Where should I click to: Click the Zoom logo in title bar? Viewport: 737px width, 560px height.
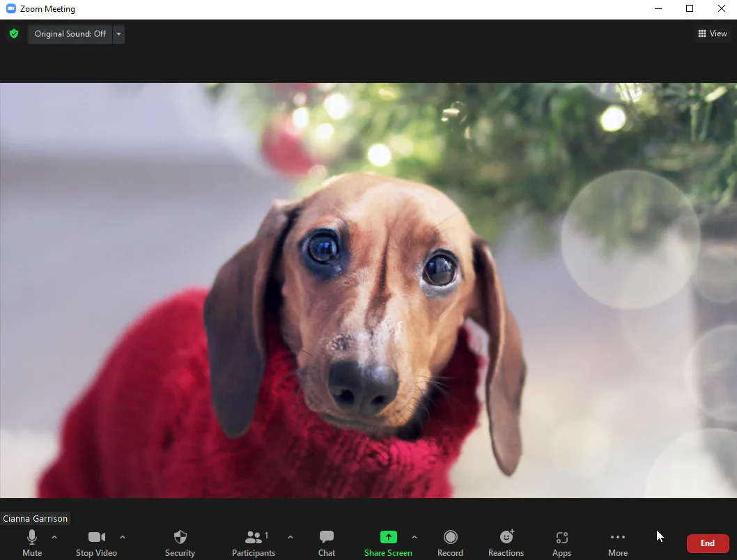click(x=11, y=8)
